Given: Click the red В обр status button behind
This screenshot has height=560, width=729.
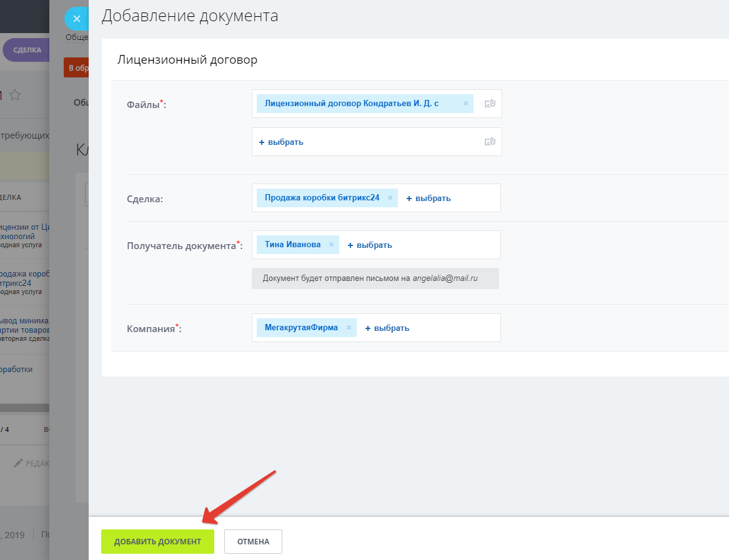Looking at the screenshot, I should click(x=77, y=68).
